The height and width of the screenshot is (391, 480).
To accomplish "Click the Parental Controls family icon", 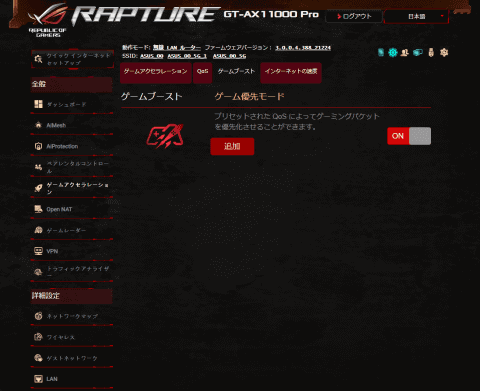I will [38, 167].
